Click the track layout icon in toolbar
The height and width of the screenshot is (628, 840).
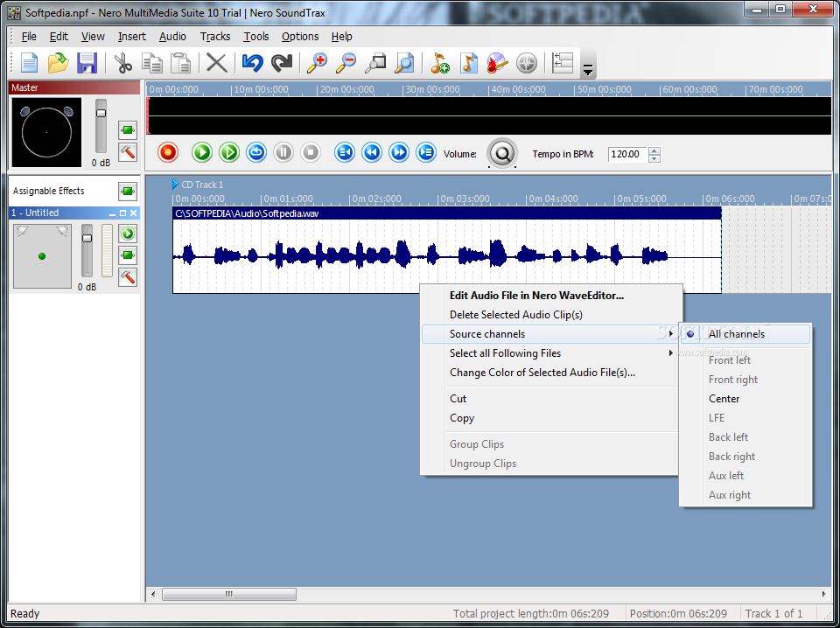coord(563,63)
